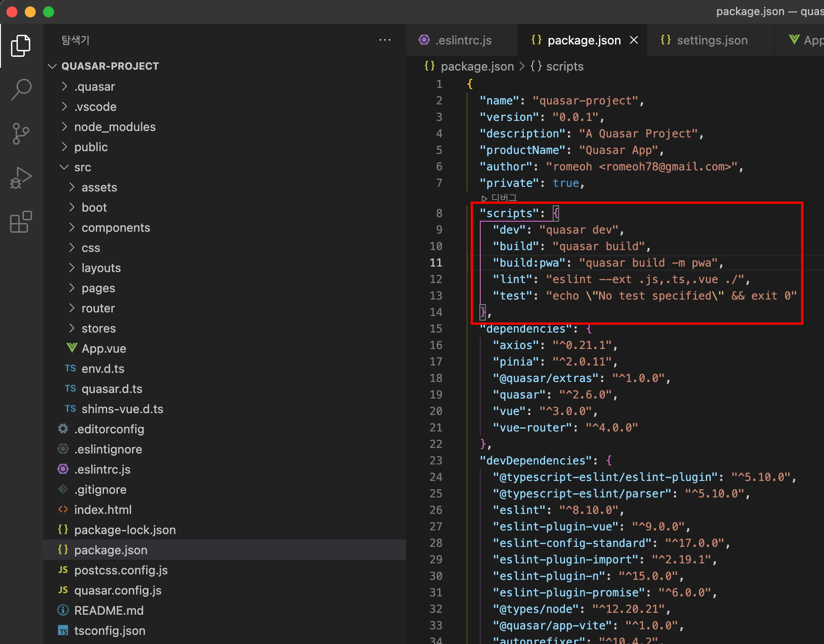Click the icon beside .eslintignore

[x=63, y=449]
